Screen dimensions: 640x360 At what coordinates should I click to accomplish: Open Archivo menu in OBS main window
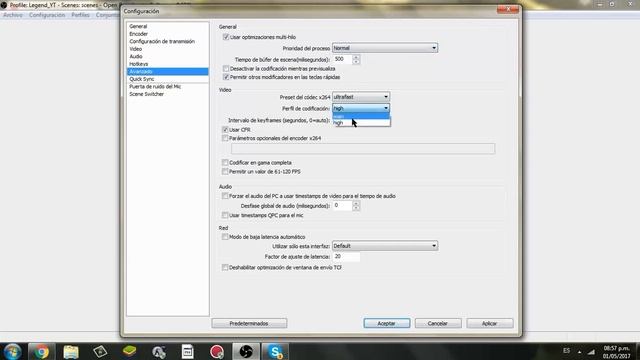pyautogui.click(x=13, y=15)
